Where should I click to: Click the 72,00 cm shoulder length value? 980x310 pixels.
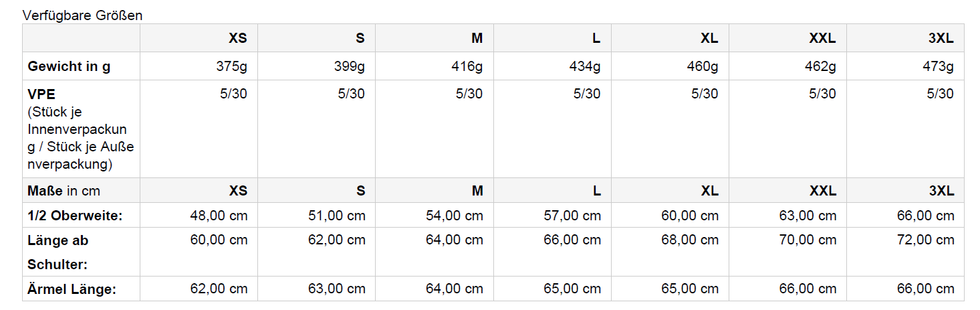tap(926, 240)
